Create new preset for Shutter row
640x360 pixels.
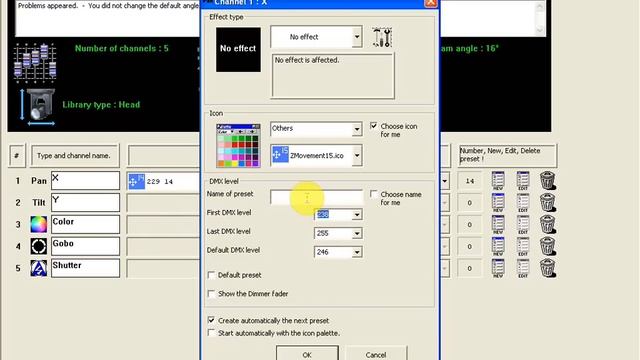point(498,269)
